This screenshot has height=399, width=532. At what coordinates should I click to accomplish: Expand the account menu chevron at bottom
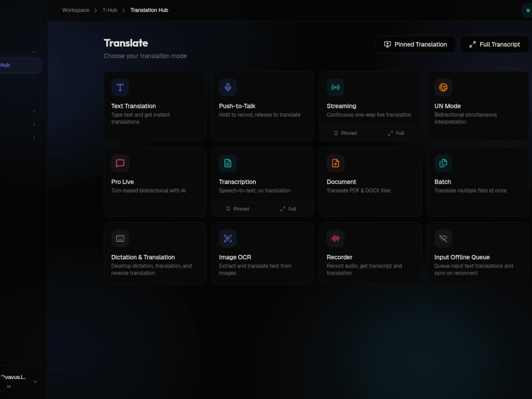click(36, 382)
